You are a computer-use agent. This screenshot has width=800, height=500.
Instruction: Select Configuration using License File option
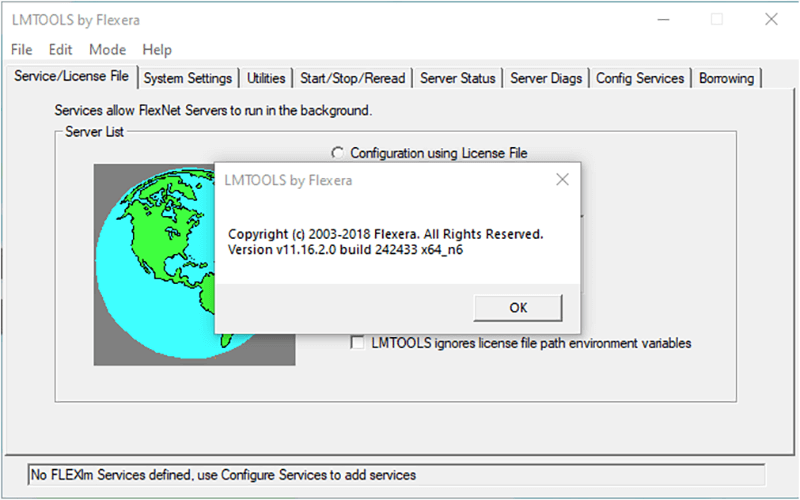[338, 153]
